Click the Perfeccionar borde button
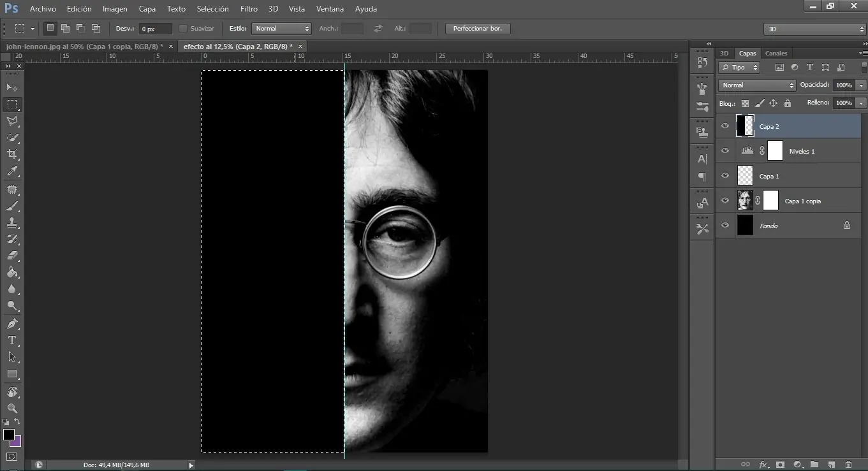Viewport: 868px width, 471px height. (478, 29)
